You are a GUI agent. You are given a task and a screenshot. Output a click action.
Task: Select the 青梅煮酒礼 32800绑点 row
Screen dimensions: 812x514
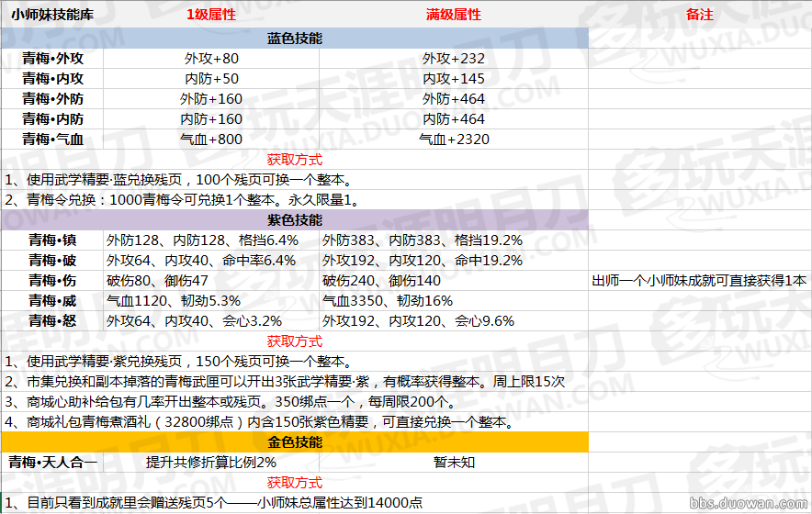click(x=295, y=422)
